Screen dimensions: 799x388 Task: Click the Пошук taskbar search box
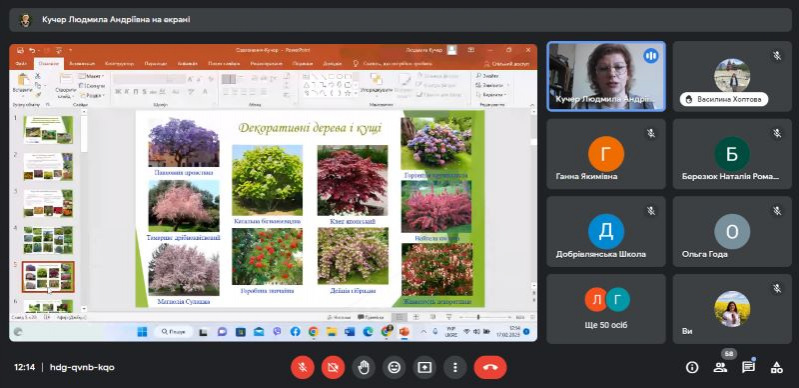pos(173,332)
